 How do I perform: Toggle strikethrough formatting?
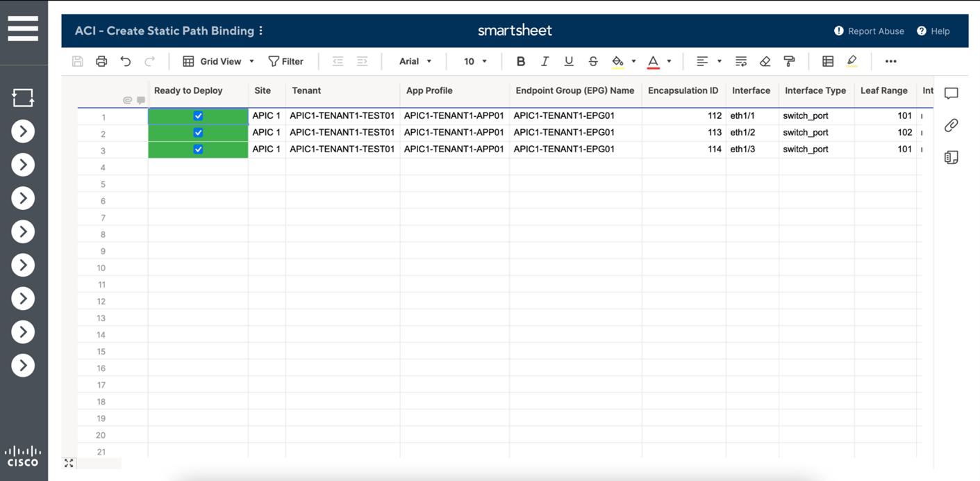(x=593, y=61)
